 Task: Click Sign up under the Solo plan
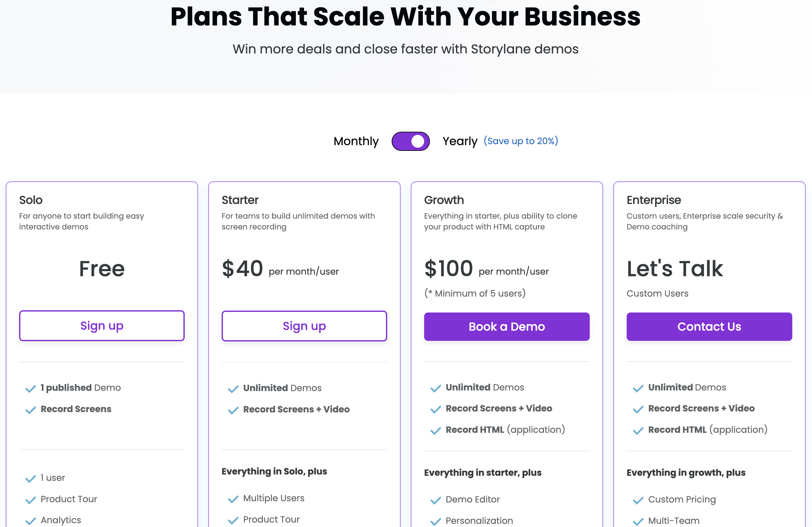click(x=102, y=326)
